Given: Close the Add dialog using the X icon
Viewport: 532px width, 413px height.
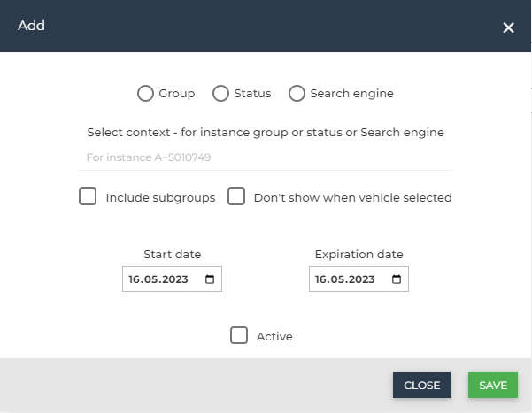Looking at the screenshot, I should (x=508, y=27).
